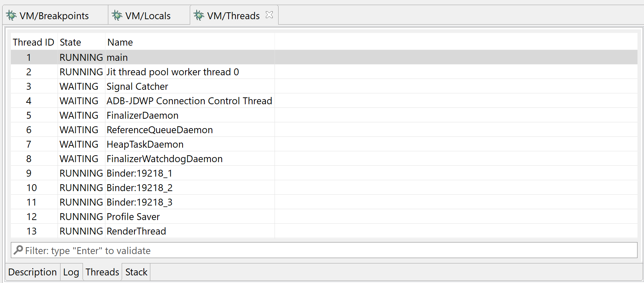This screenshot has height=283, width=644.
Task: Select the Profile Saver thread row
Action: pyautogui.click(x=324, y=216)
